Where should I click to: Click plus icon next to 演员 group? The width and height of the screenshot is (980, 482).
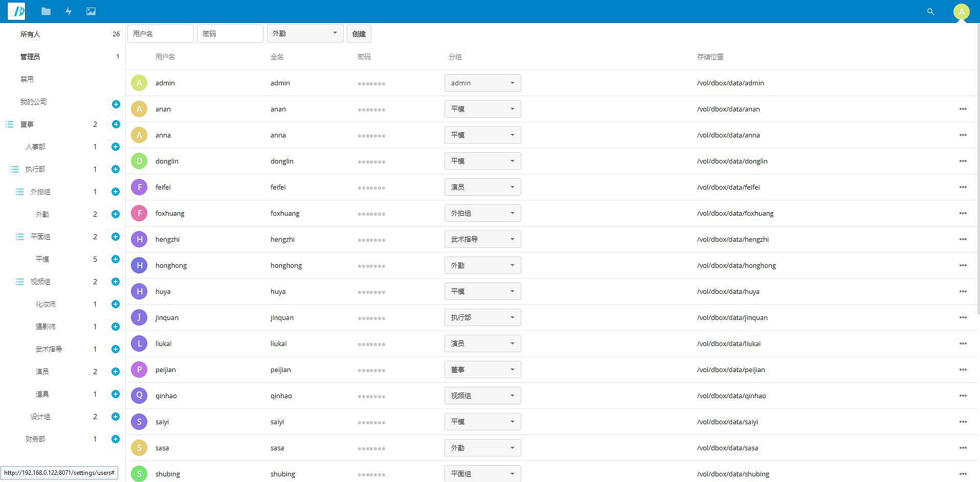click(116, 372)
